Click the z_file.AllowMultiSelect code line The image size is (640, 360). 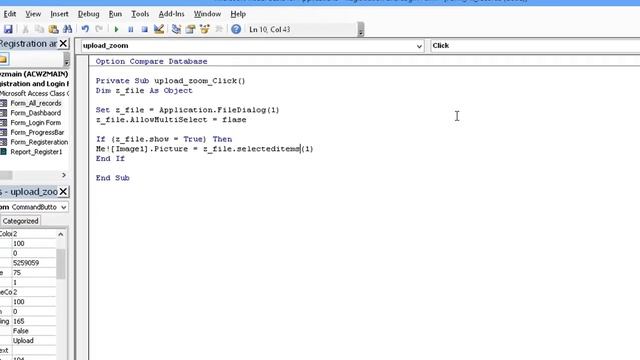(171, 120)
